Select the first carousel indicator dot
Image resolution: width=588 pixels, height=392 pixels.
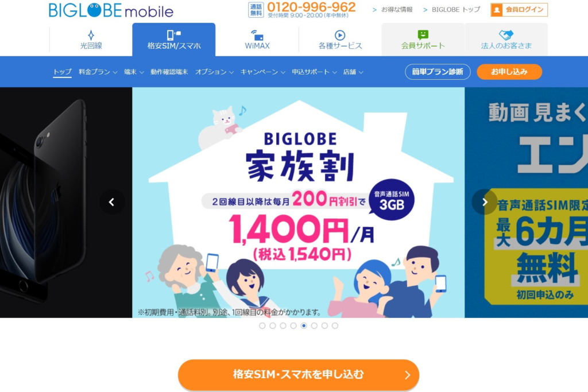pyautogui.click(x=262, y=325)
